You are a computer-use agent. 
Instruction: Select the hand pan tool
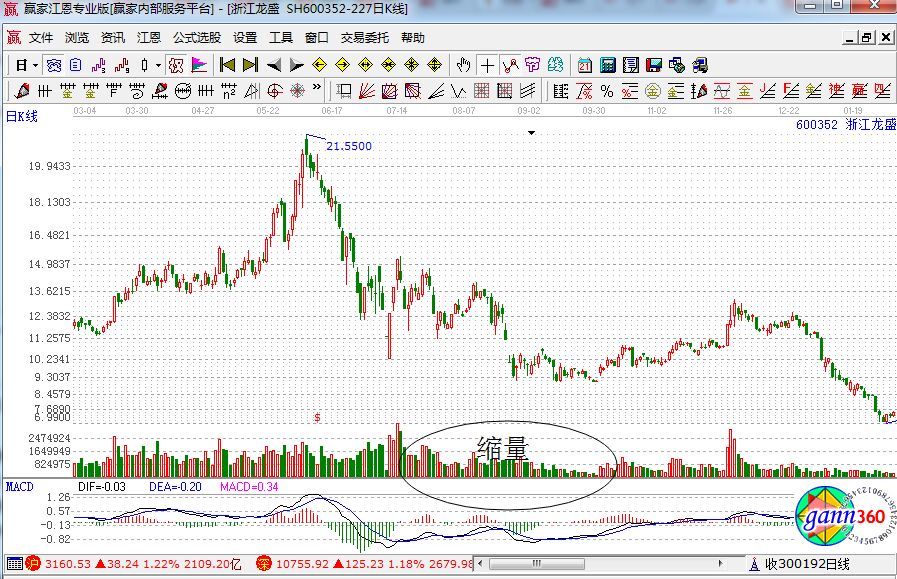click(x=463, y=65)
